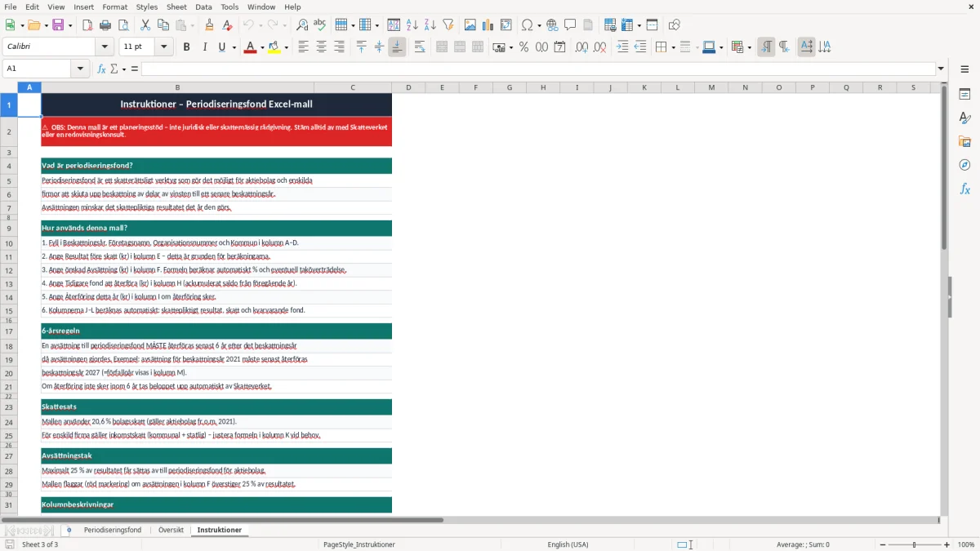Toggle Italic formatting
This screenshot has width=980, height=551.
coord(204,47)
